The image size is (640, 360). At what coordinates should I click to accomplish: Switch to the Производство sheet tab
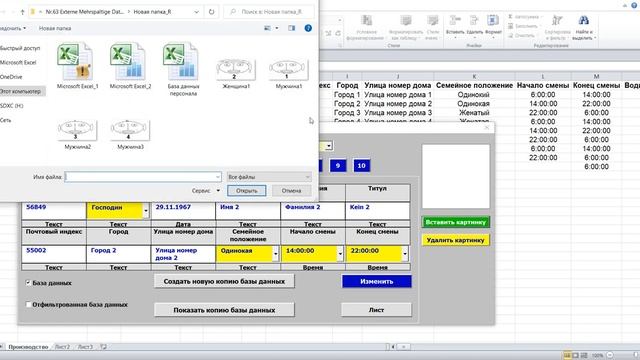(x=28, y=347)
